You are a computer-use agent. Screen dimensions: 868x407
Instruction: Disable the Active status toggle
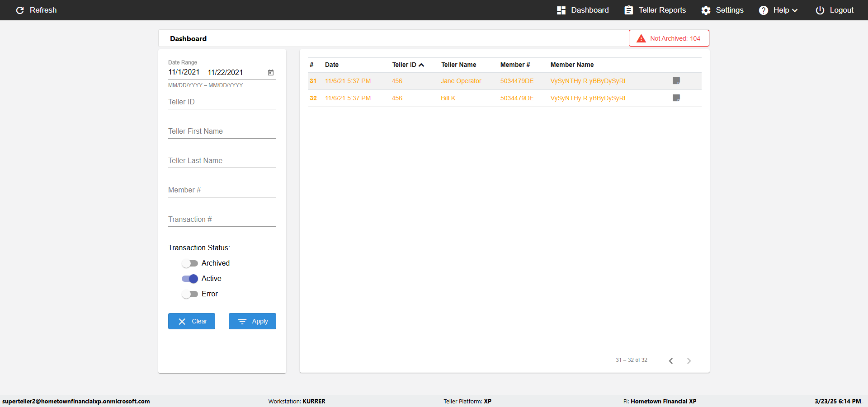point(190,279)
